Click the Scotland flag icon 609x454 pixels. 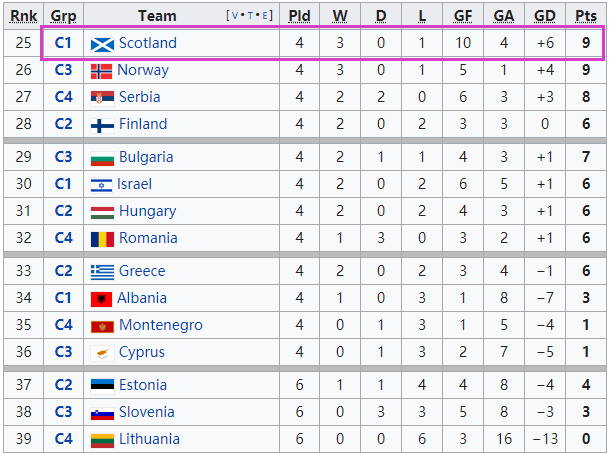click(101, 44)
